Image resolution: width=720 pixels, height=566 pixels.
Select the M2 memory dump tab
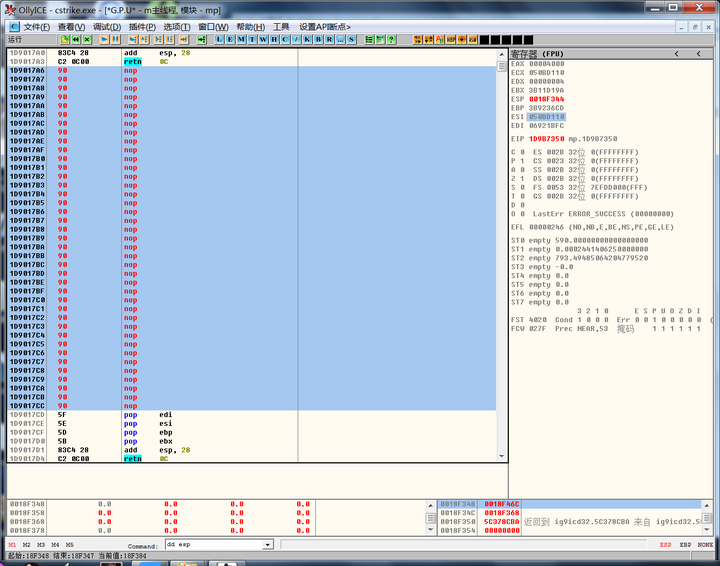pyautogui.click(x=27, y=545)
